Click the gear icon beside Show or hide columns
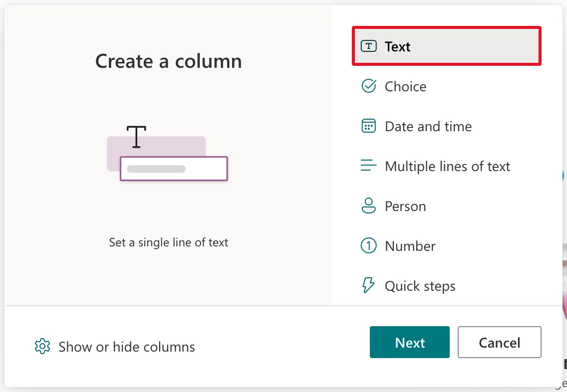Screen dimensions: 567x392 coord(42,346)
